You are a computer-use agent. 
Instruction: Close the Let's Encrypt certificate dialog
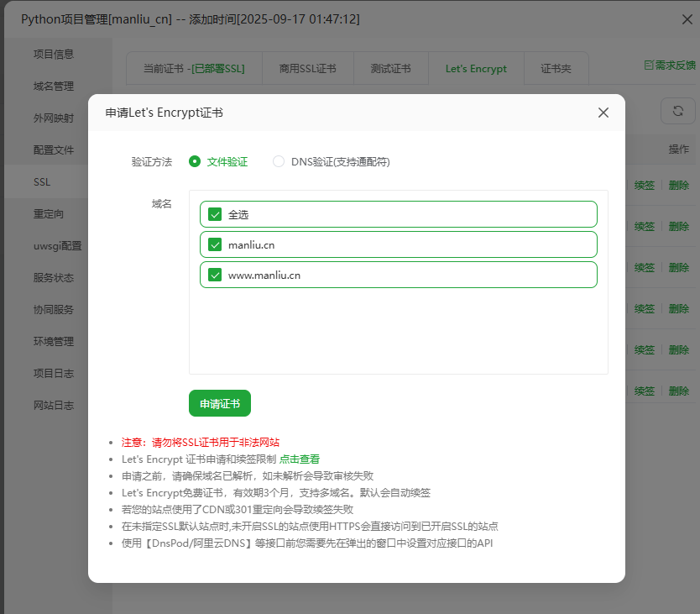603,113
